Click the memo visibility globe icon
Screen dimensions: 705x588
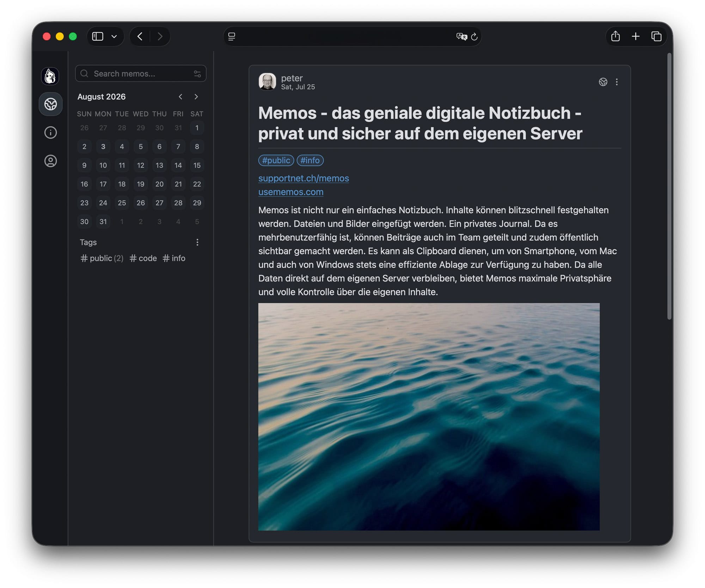coord(603,82)
